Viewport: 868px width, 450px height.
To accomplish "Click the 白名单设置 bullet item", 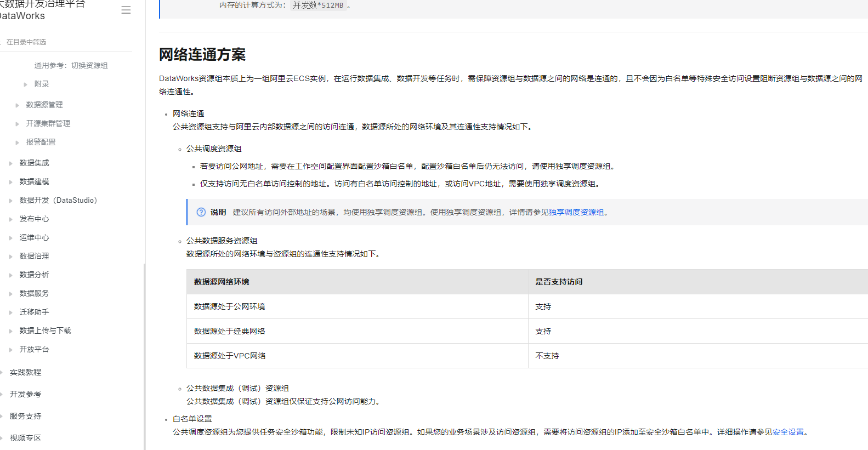I will tap(192, 419).
